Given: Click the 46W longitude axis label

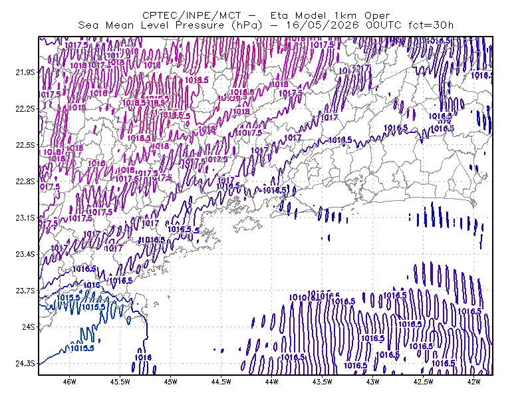Looking at the screenshot, I should (70, 382).
